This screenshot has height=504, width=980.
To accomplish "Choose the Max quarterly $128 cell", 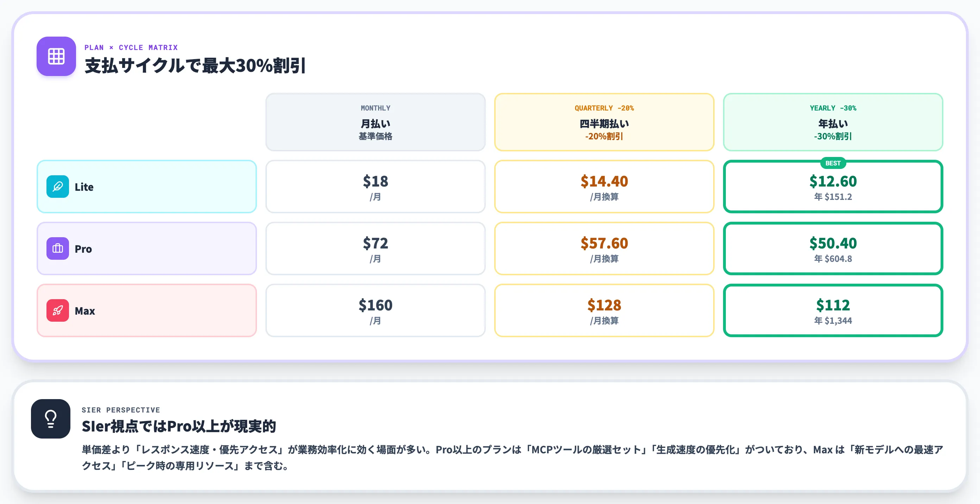I will point(604,310).
